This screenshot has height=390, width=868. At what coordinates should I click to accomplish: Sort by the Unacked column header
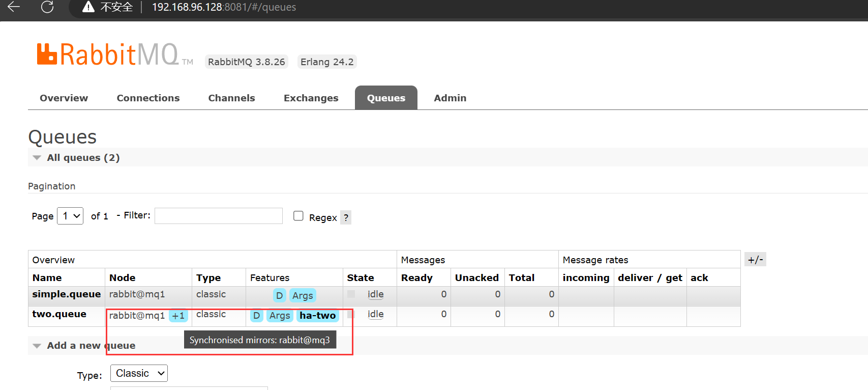[x=476, y=277]
